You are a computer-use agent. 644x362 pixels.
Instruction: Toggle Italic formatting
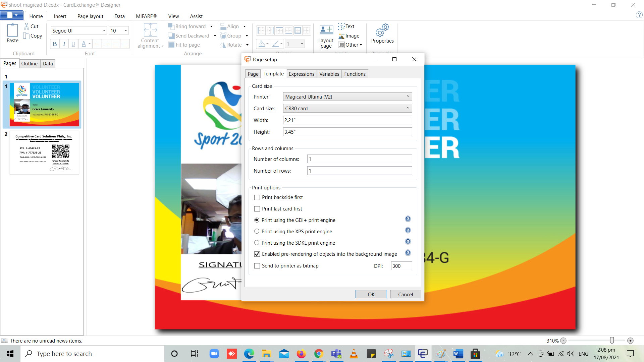[x=64, y=44]
